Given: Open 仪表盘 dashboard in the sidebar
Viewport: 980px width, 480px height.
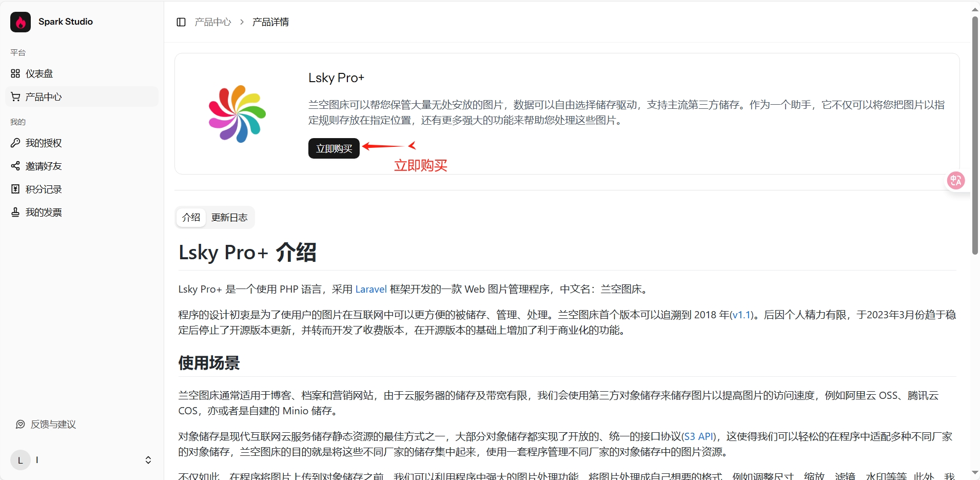Looking at the screenshot, I should [82, 73].
